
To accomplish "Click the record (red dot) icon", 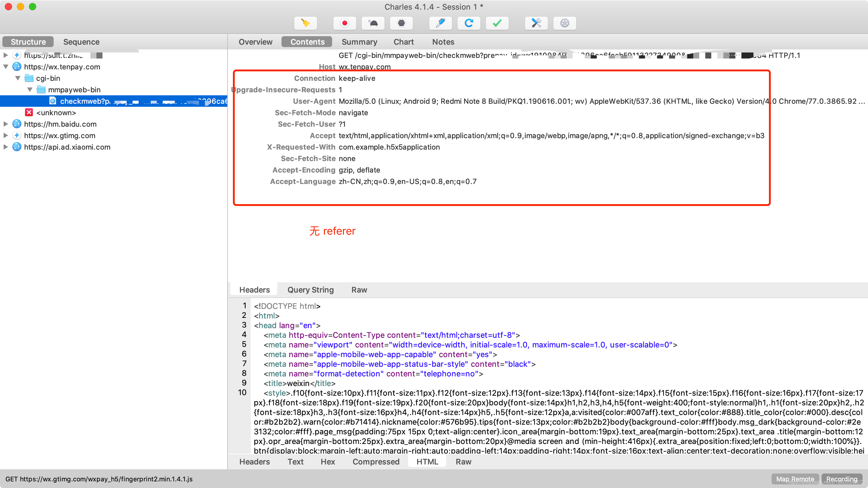I will (344, 23).
